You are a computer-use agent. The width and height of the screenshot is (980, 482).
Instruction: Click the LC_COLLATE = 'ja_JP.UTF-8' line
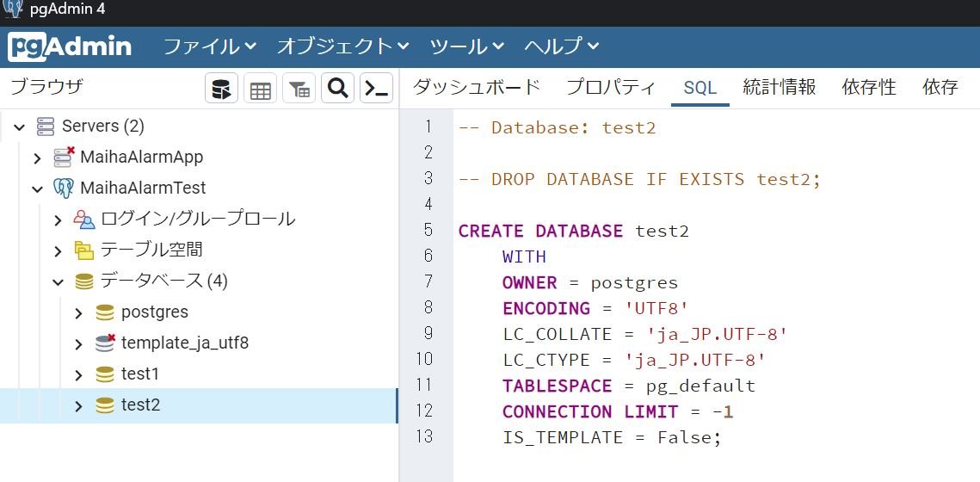pyautogui.click(x=645, y=334)
